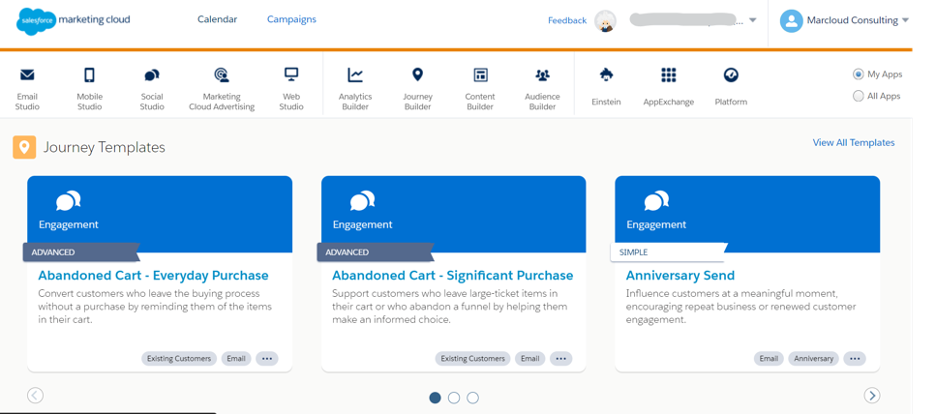Image resolution: width=936 pixels, height=414 pixels.
Task: Click the Everyday Purchase card description text
Action: click(155, 307)
